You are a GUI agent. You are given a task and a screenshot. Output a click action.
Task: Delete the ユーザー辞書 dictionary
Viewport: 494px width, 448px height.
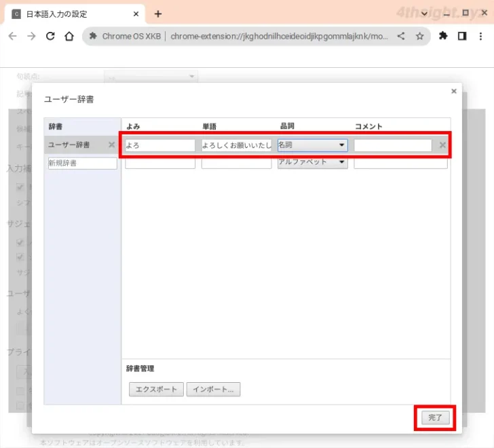pyautogui.click(x=111, y=145)
